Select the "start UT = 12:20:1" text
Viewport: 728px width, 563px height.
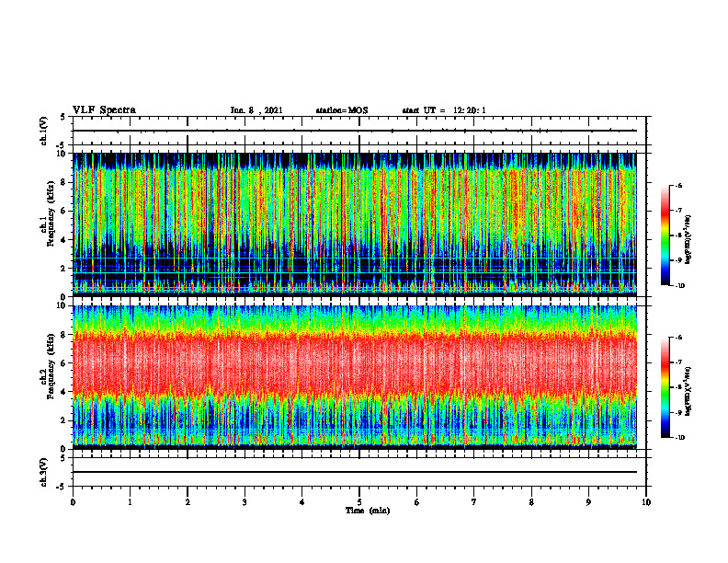444,110
